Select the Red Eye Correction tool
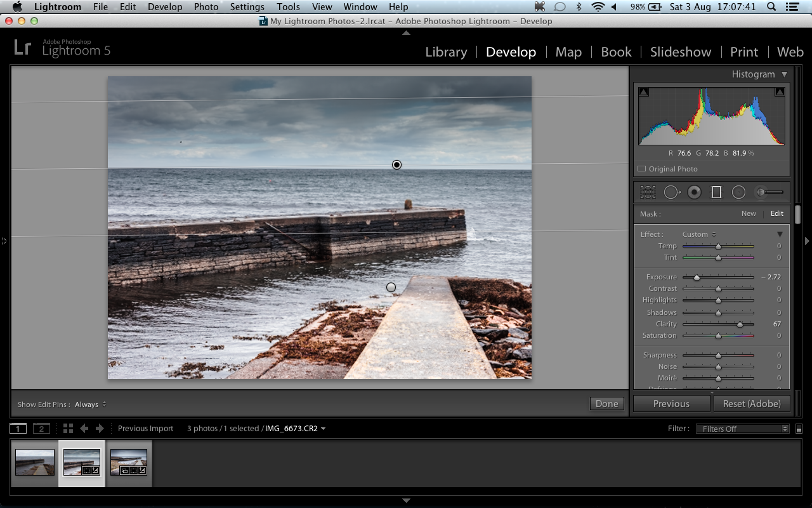 (693, 192)
